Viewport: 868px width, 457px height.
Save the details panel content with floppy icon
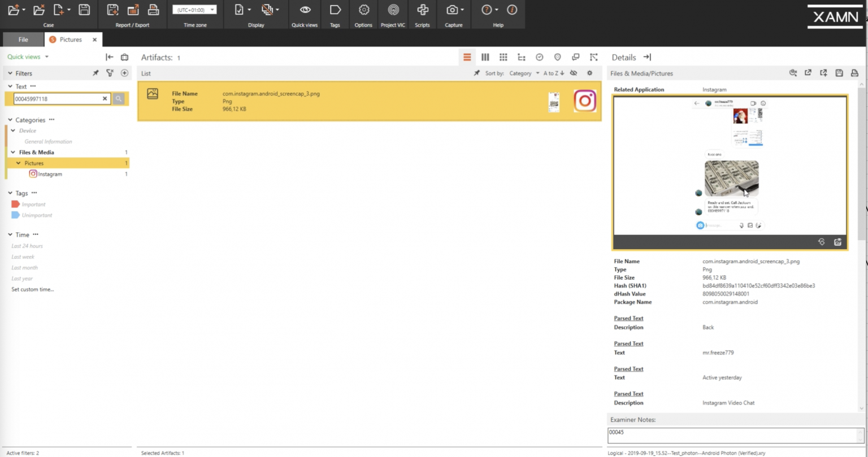point(839,73)
